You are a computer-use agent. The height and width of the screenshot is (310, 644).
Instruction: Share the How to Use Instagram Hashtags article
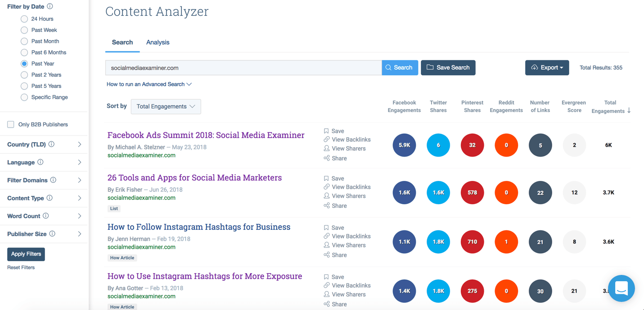pos(335,304)
